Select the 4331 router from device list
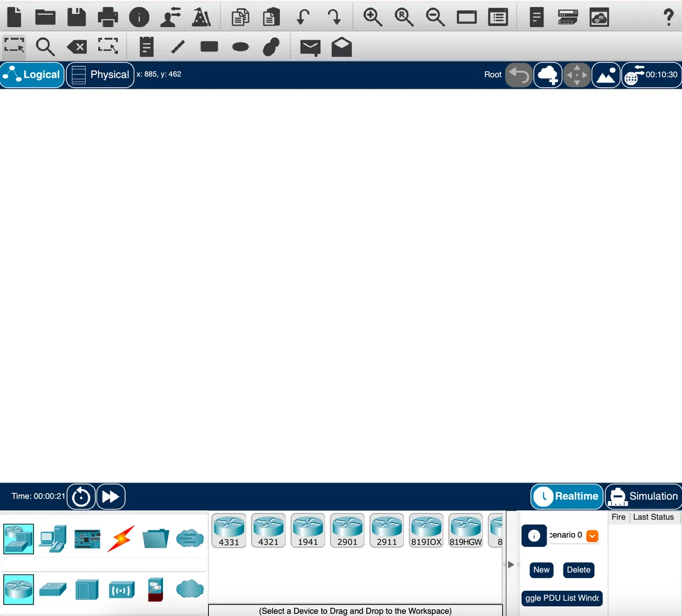682x616 pixels. tap(229, 530)
